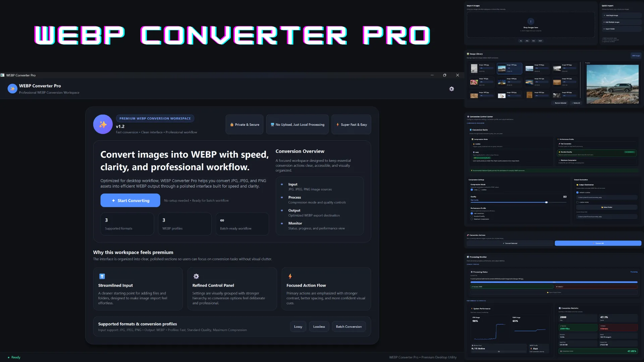
Task: Click the lightning icon beside System Performance
Action: point(472,309)
